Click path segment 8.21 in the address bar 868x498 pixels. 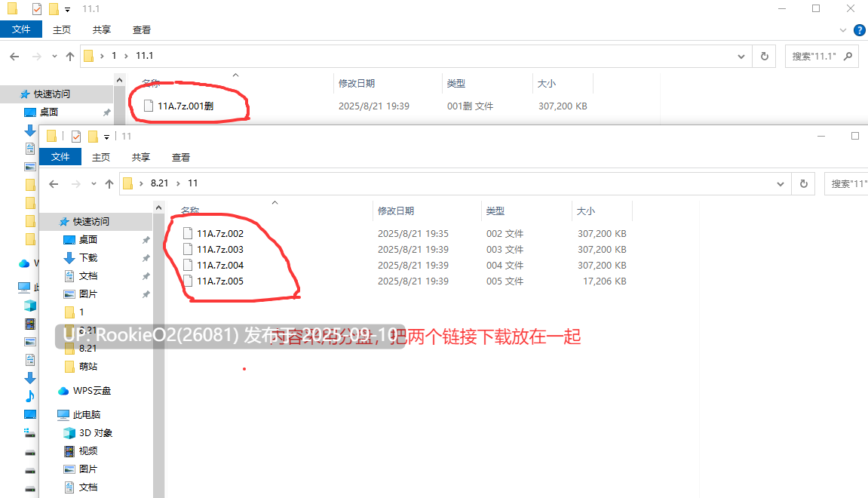pos(159,183)
